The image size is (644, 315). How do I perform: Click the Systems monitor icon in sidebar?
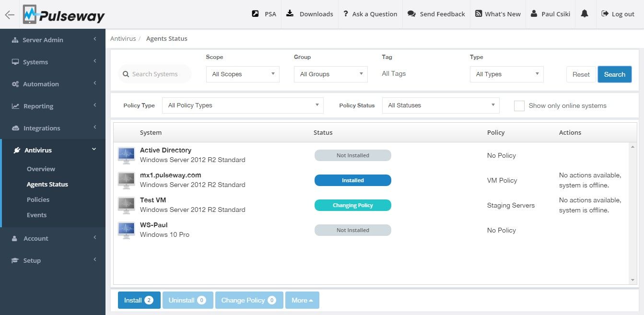(x=15, y=62)
